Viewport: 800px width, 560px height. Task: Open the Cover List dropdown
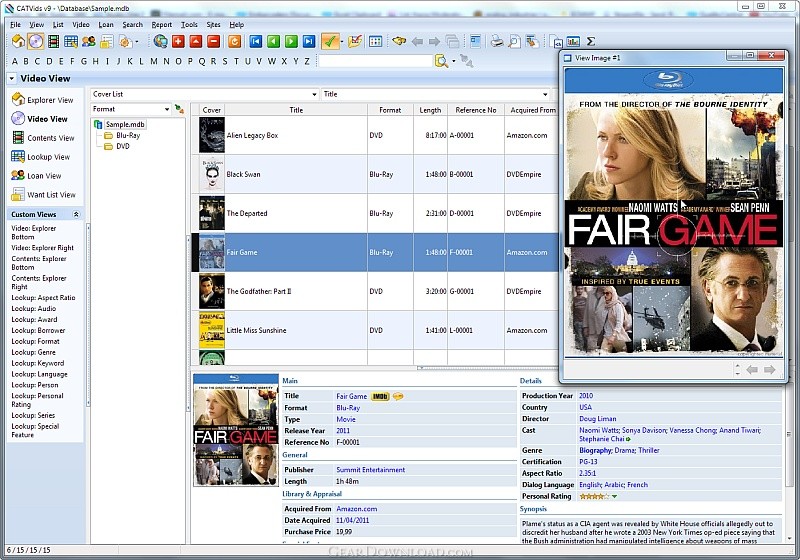click(315, 94)
